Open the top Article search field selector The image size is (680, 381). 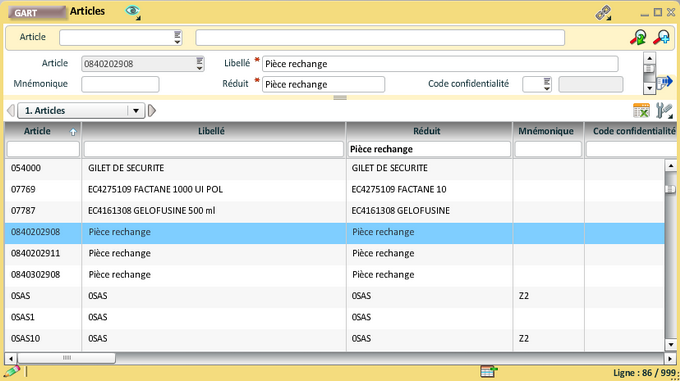pyautogui.click(x=177, y=37)
